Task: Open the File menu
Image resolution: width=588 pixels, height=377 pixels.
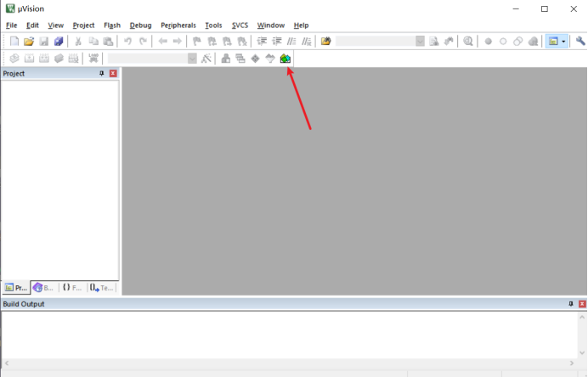Action: [12, 25]
